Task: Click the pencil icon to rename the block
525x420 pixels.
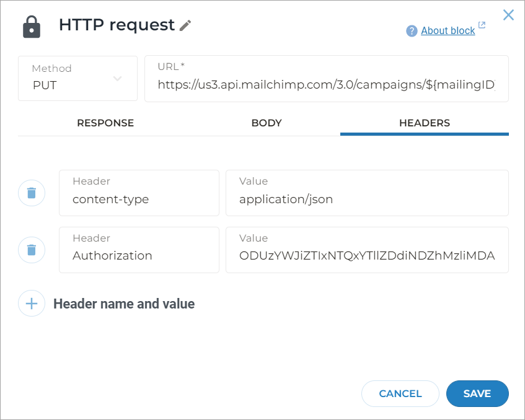Action: click(x=185, y=25)
